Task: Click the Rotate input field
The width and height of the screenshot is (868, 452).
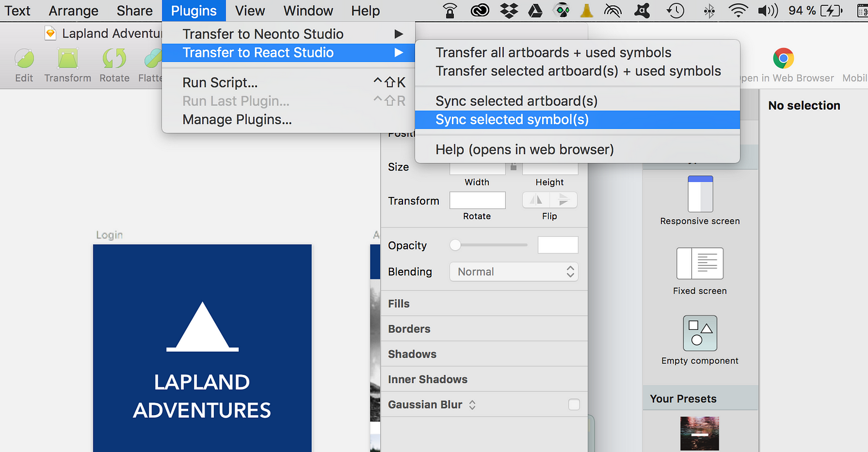Action: pyautogui.click(x=477, y=200)
